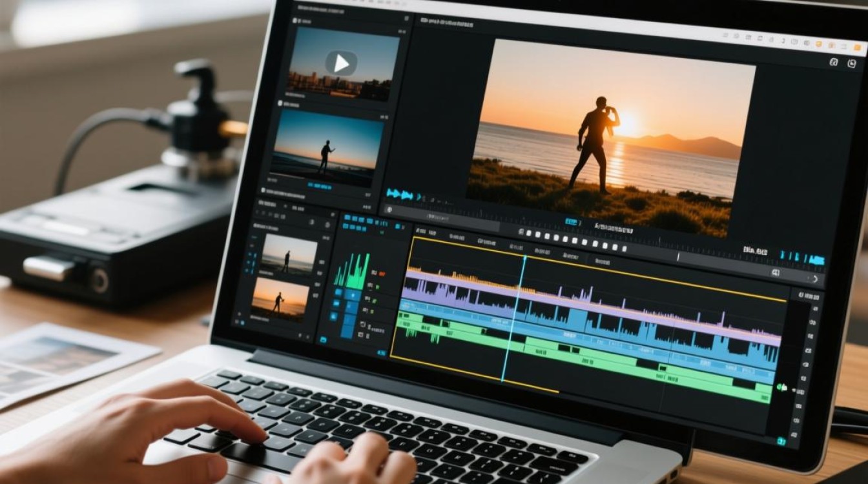This screenshot has height=484, width=868.
Task: Select the blue-sky silhouette clip thumbnail
Action: point(327,149)
